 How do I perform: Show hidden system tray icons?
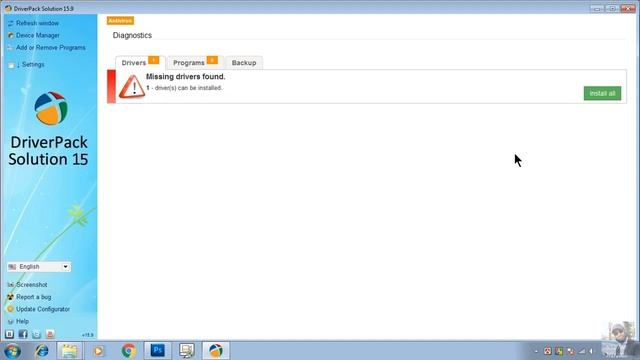tap(536, 351)
